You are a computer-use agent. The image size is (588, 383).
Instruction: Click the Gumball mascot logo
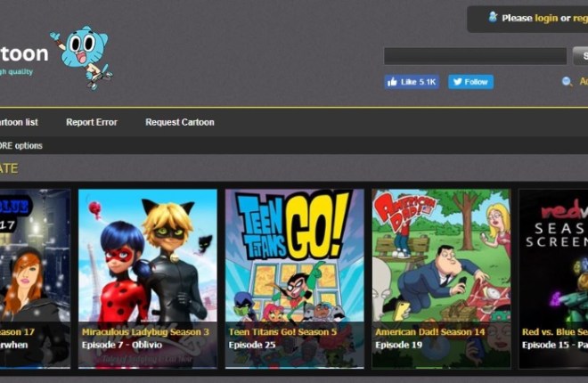click(82, 56)
